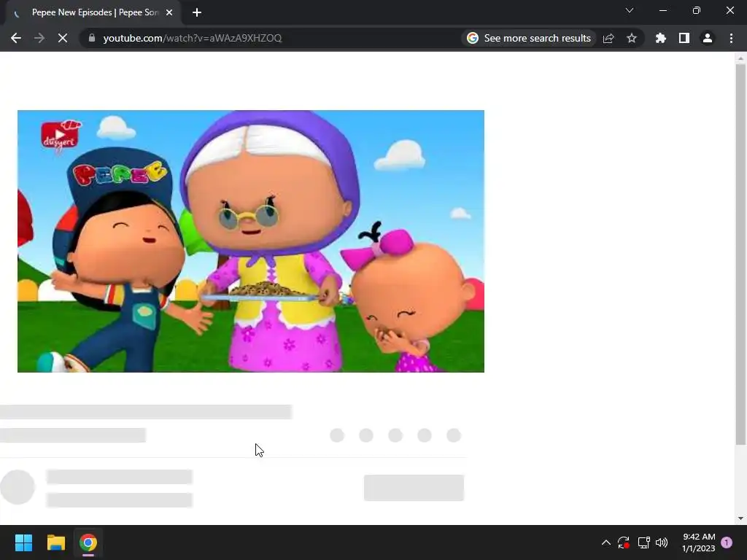
Task: Close the Pepee New Episodes tab
Action: (169, 13)
